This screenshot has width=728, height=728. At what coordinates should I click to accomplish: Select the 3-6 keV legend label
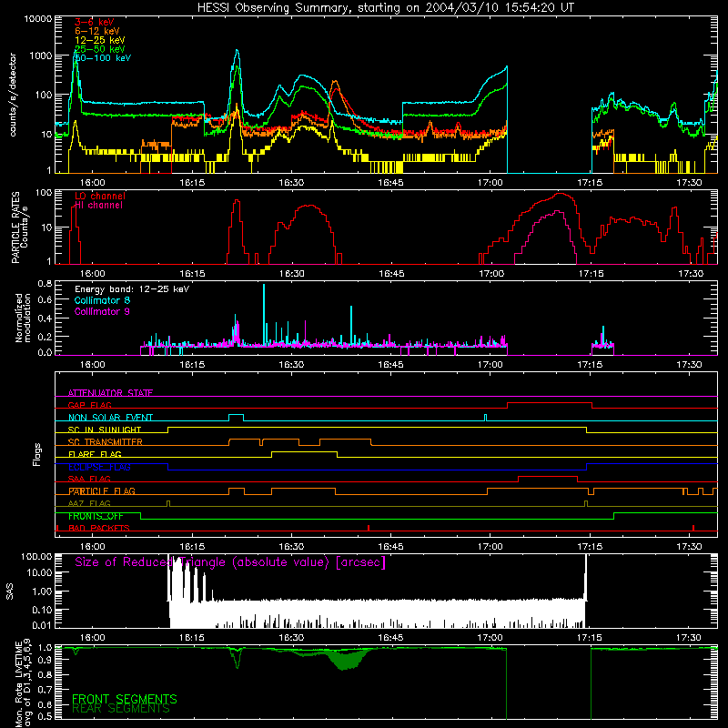pos(95,22)
